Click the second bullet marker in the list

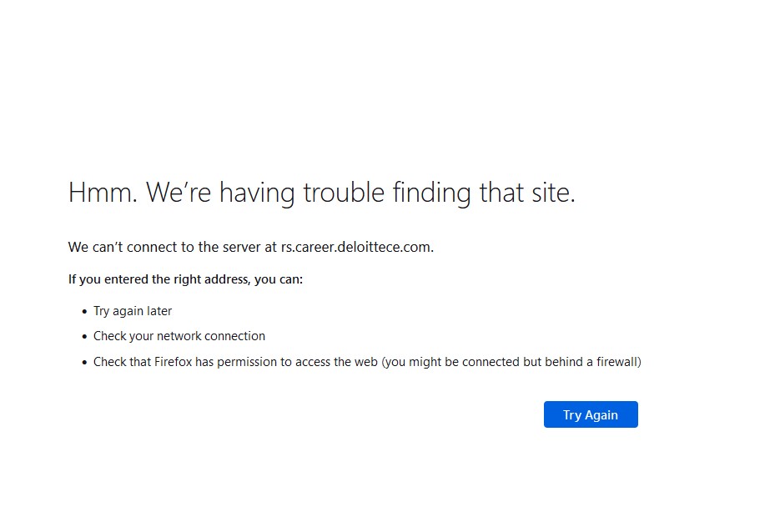(83, 336)
